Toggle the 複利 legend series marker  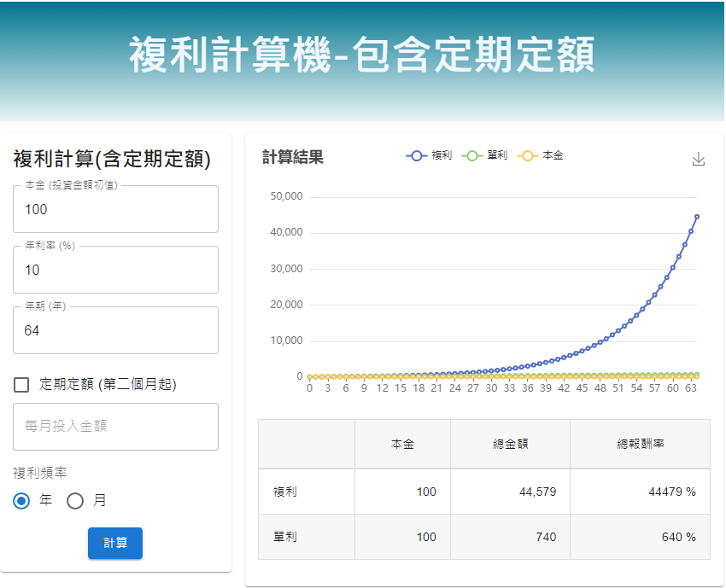(417, 155)
